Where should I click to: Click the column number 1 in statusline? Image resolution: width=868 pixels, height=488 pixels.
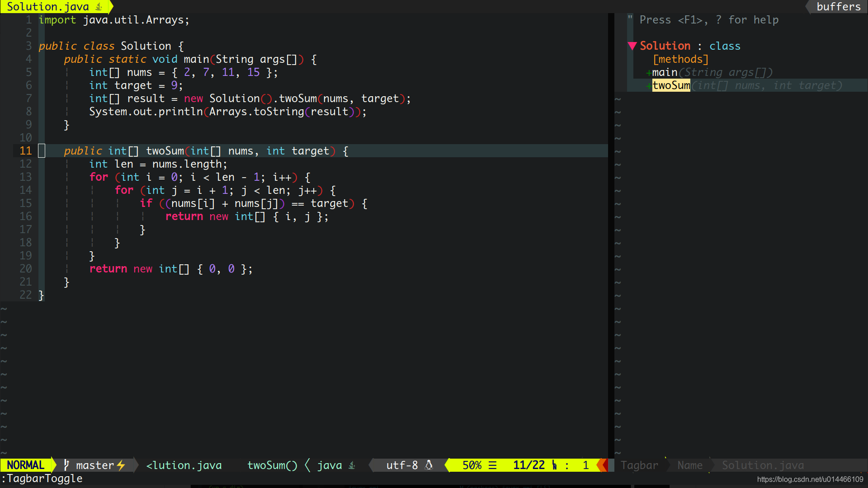point(585,465)
